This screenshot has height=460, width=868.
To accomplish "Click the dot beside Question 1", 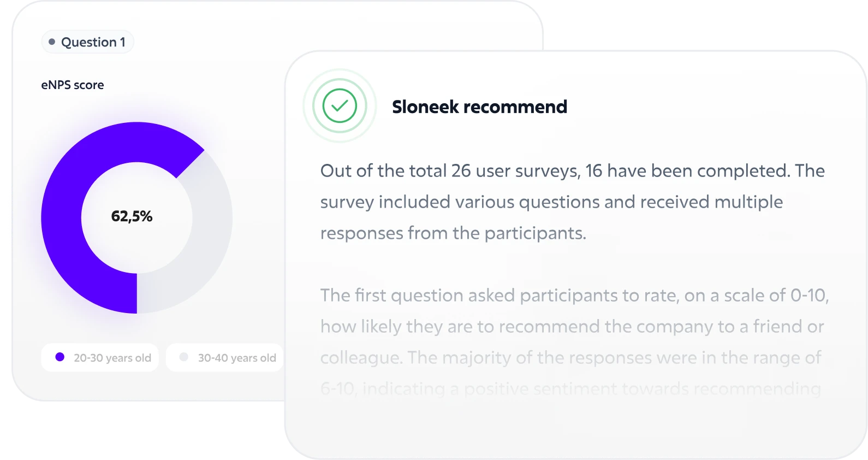I will pyautogui.click(x=52, y=42).
